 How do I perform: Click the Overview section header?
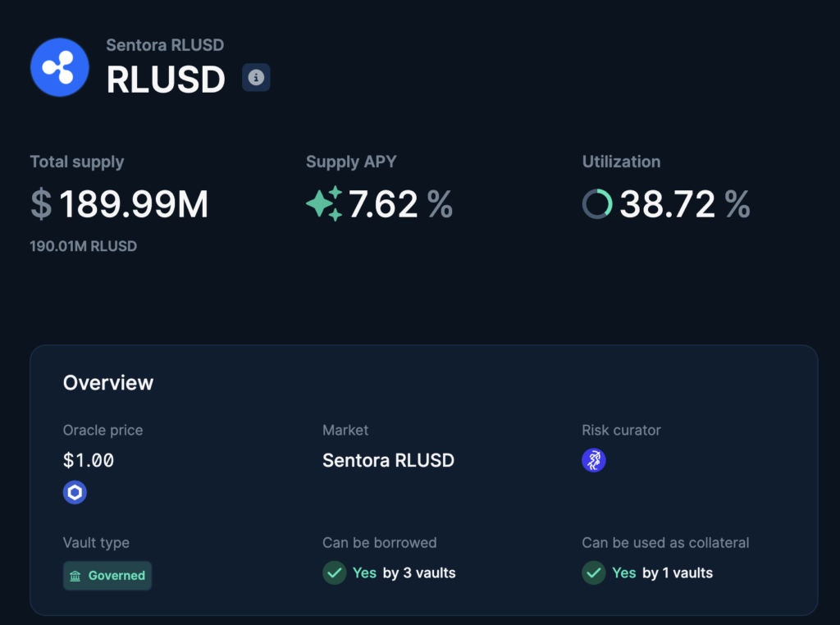click(x=107, y=382)
